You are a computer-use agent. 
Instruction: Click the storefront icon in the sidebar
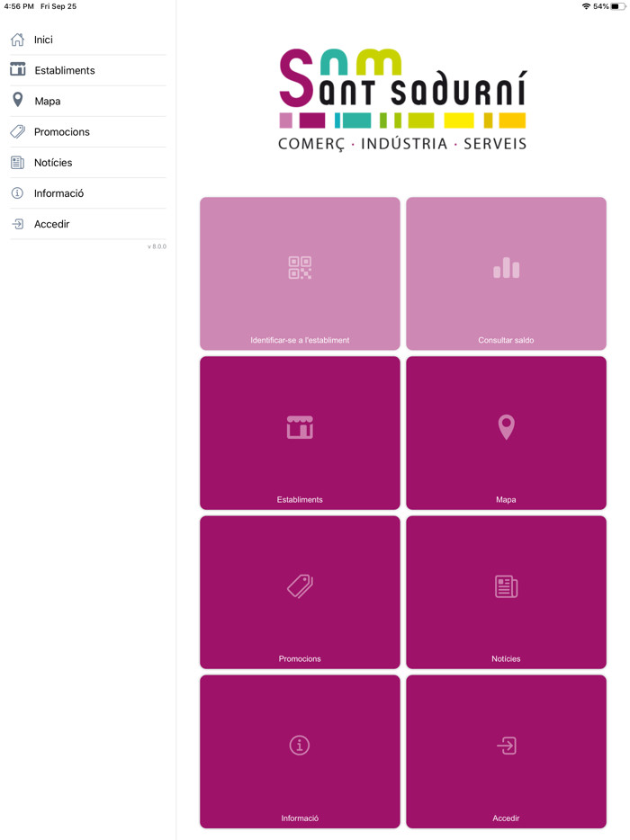tap(18, 69)
